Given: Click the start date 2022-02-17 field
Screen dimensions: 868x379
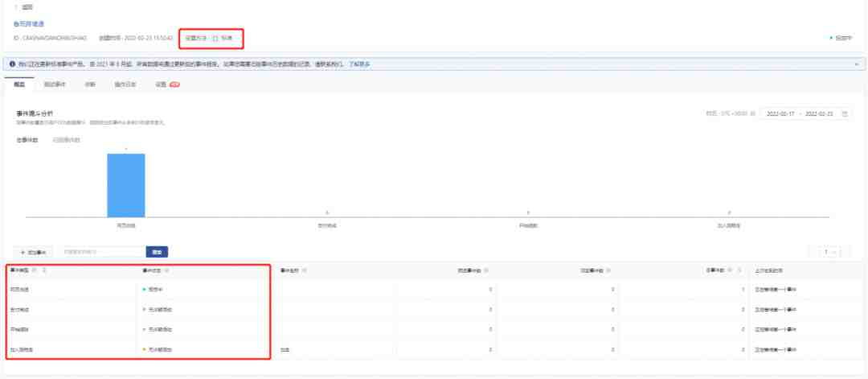Looking at the screenshot, I should 780,113.
